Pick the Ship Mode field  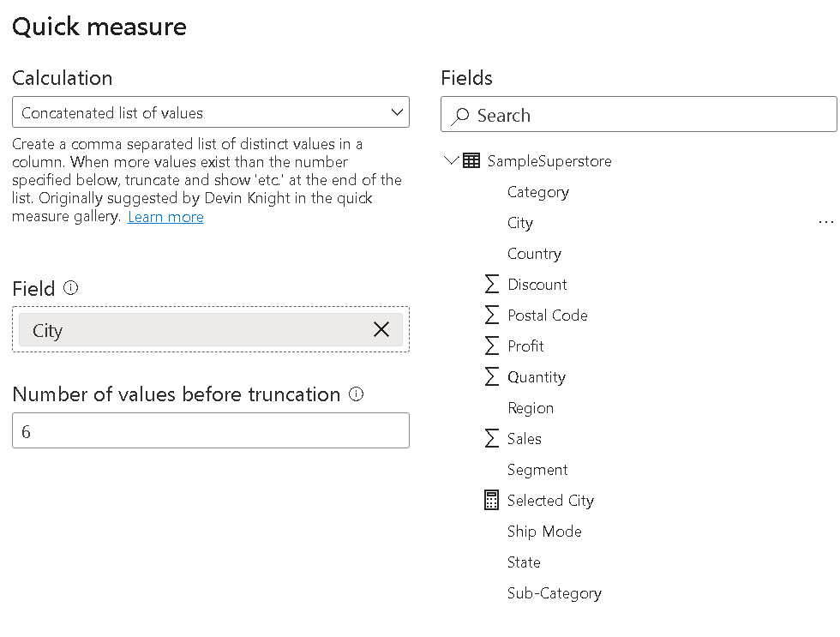(x=544, y=532)
